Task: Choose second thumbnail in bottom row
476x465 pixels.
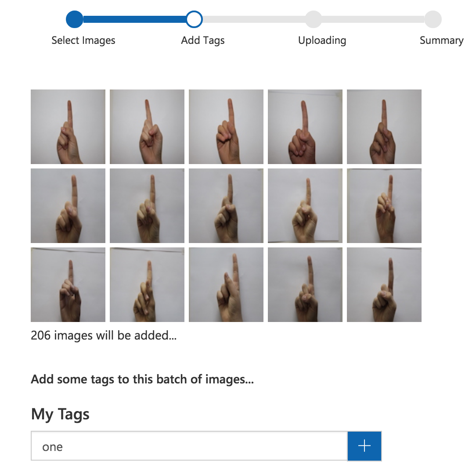Action: [147, 285]
